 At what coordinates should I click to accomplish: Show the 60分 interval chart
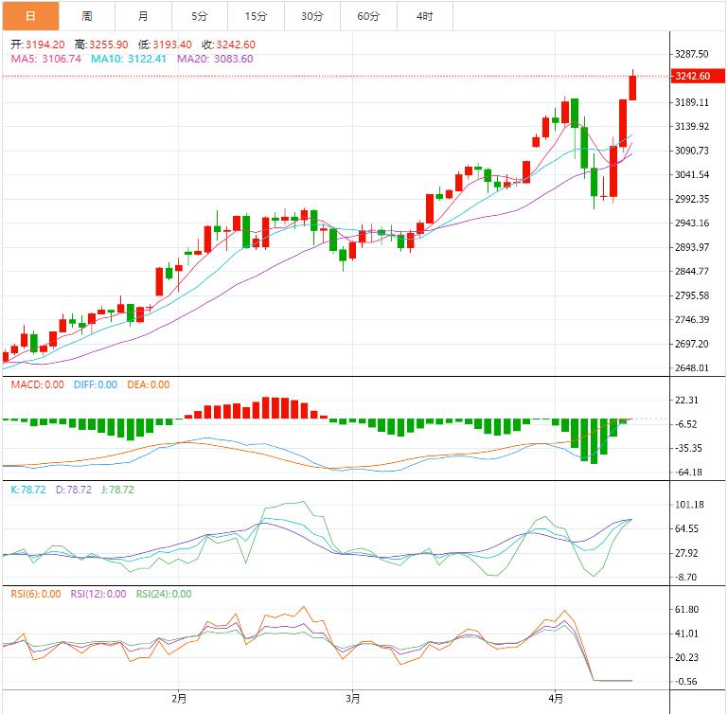368,16
